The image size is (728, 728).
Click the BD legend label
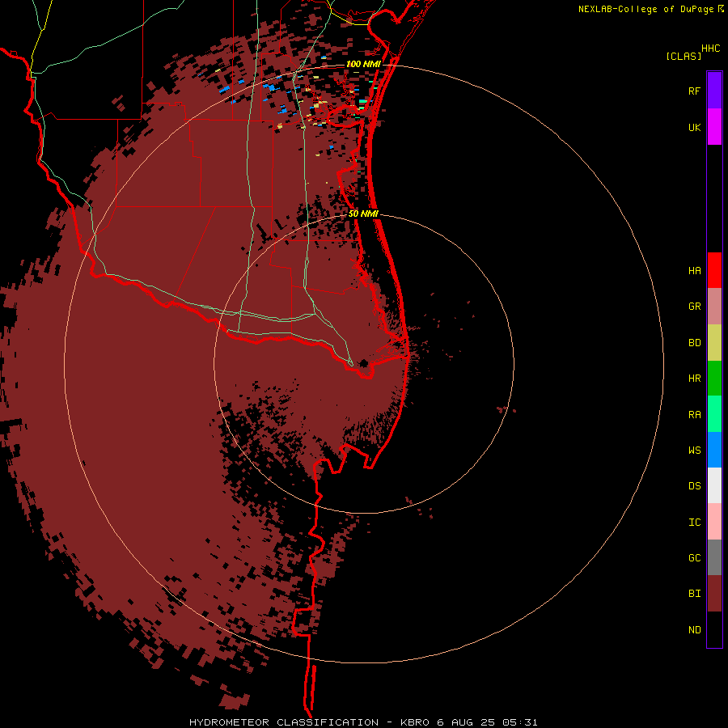click(x=695, y=343)
